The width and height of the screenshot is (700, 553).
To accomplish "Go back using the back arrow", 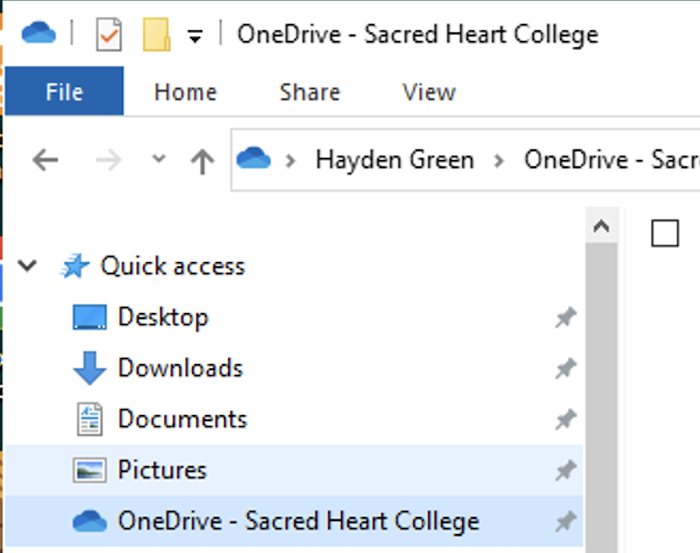I will (45, 160).
